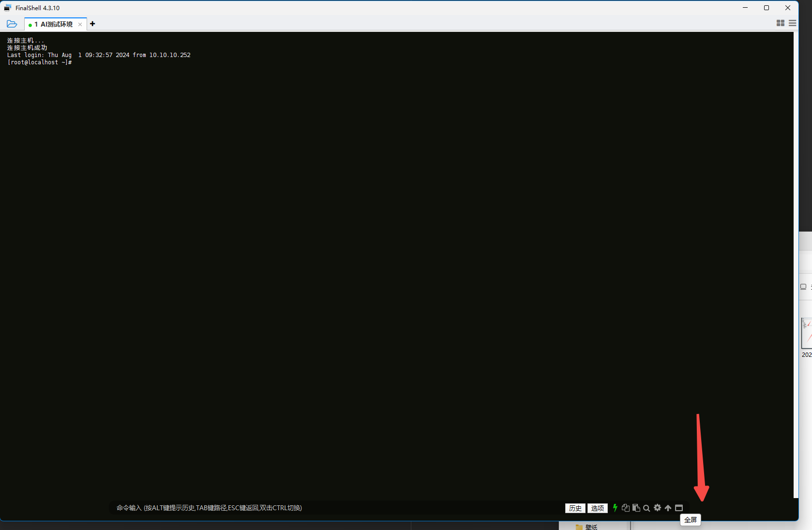This screenshot has height=530, width=812.
Task: Tick the checkbox in background window
Action: [803, 287]
